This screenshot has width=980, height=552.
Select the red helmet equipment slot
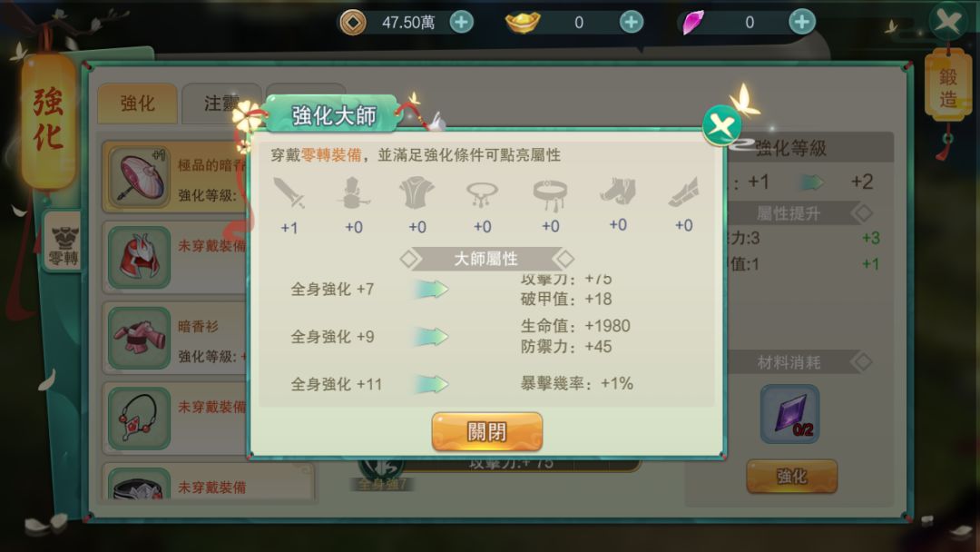click(139, 257)
